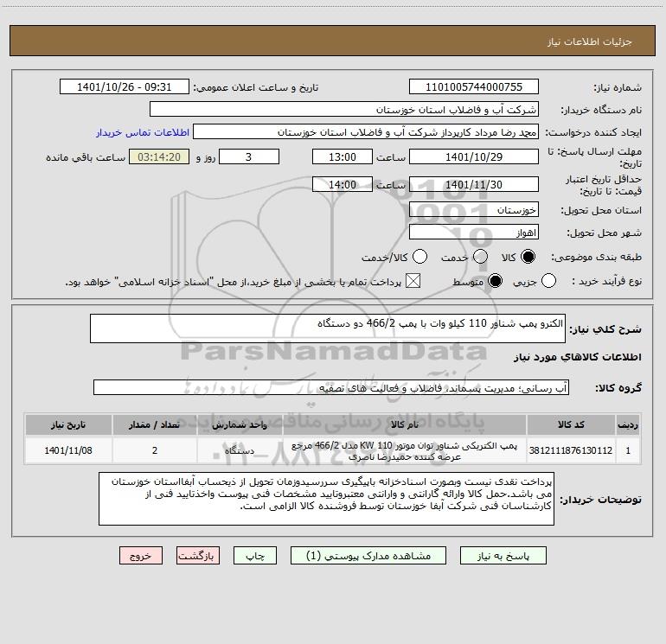This screenshot has height=644, width=666.
Task: Click price validity date 1401/11/30
Action: [x=474, y=185]
